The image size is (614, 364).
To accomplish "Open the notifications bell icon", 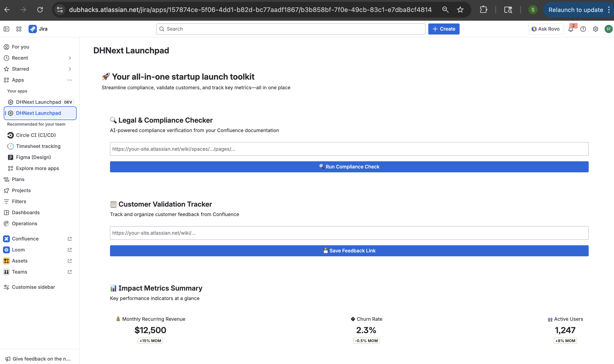I will point(571,29).
